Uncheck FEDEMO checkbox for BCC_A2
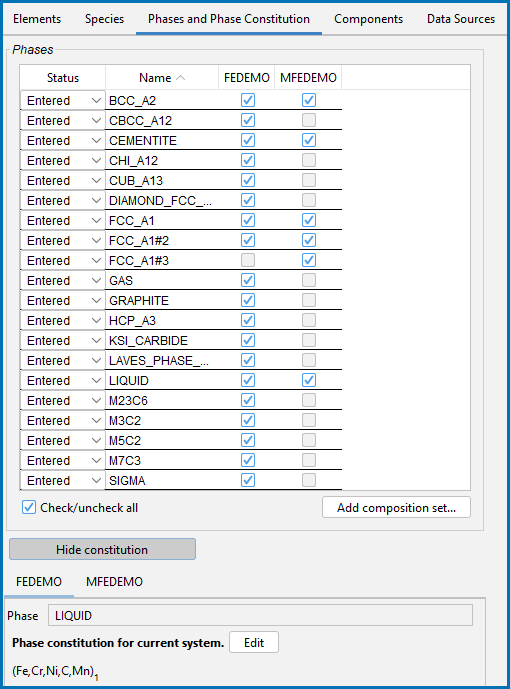510x689 pixels. point(248,100)
